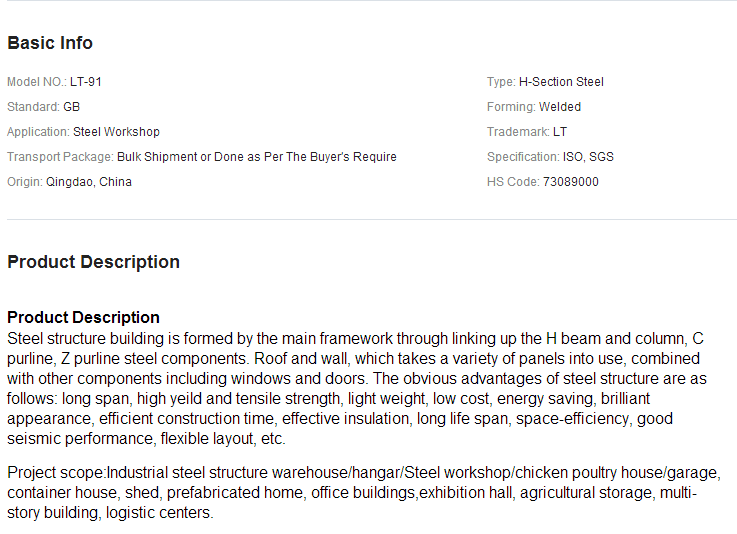737x534 pixels.
Task: Click the Qingdao, China origin text
Action: pyautogui.click(x=88, y=181)
